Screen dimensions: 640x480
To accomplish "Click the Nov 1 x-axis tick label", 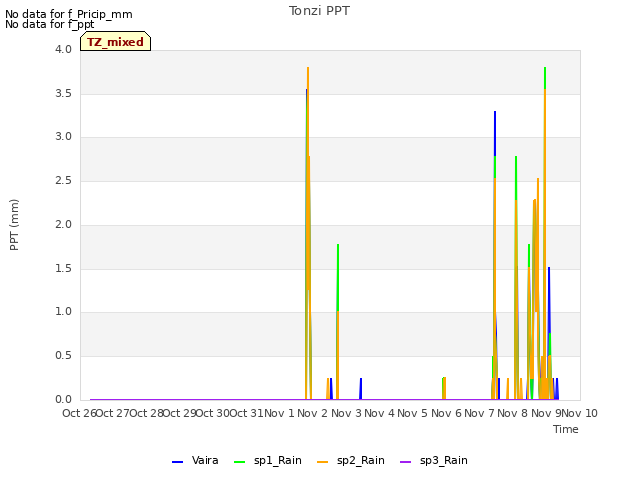I will [279, 413].
